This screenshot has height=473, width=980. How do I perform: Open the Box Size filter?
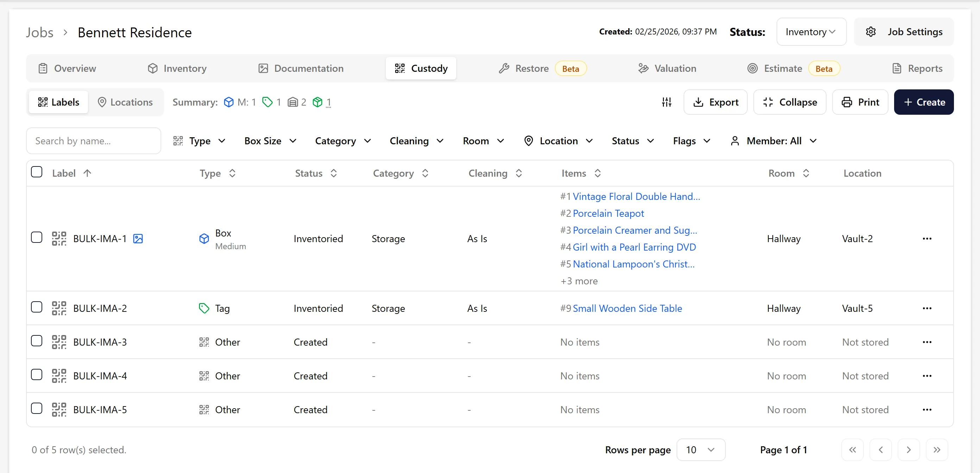coord(270,141)
